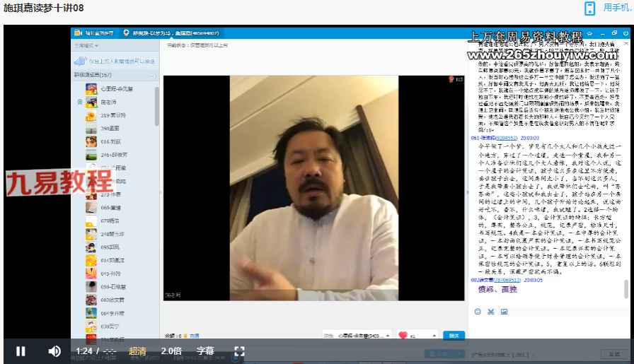Image resolution: width=634 pixels, height=364 pixels.
Task: Collapse the group video members (157) header
Action: pos(115,75)
